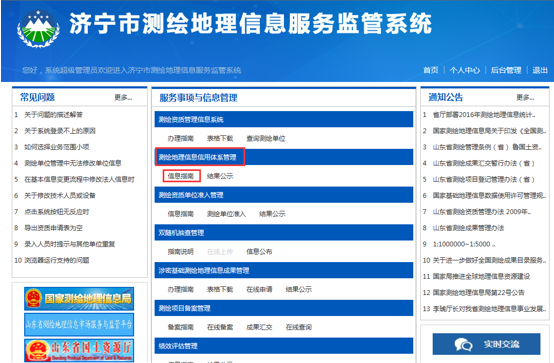
Task: Open 更多 link in 常见问题 panel
Action: 123,97
